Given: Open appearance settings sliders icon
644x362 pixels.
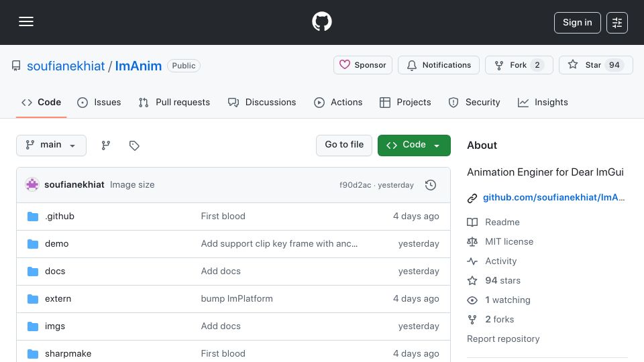Looking at the screenshot, I should pos(617,23).
